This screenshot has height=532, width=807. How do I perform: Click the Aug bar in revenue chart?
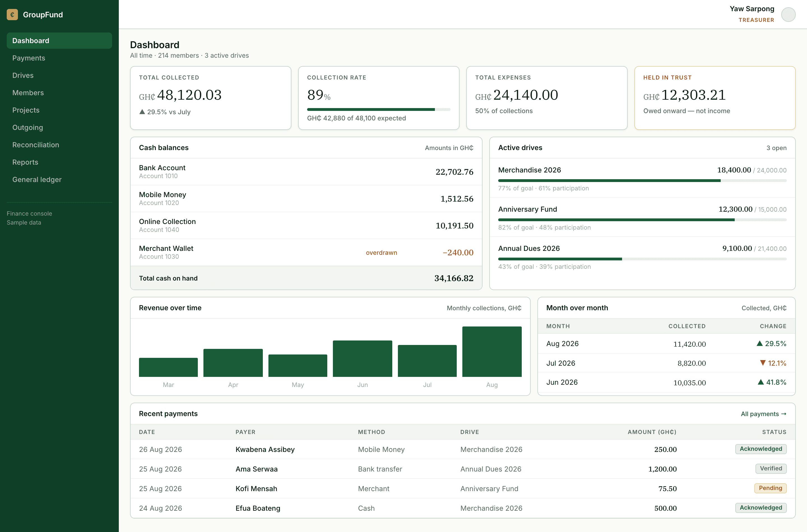pos(492,351)
